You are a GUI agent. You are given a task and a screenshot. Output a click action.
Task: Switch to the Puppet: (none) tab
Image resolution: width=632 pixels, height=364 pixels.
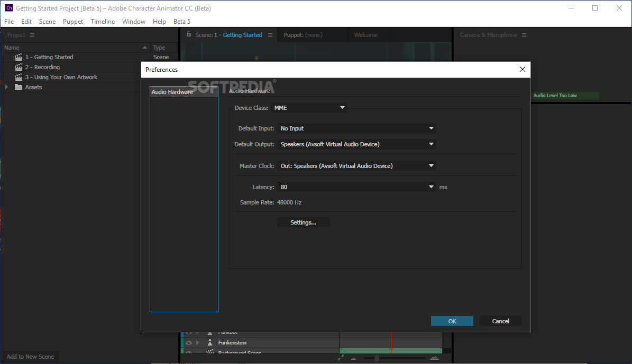coord(303,35)
